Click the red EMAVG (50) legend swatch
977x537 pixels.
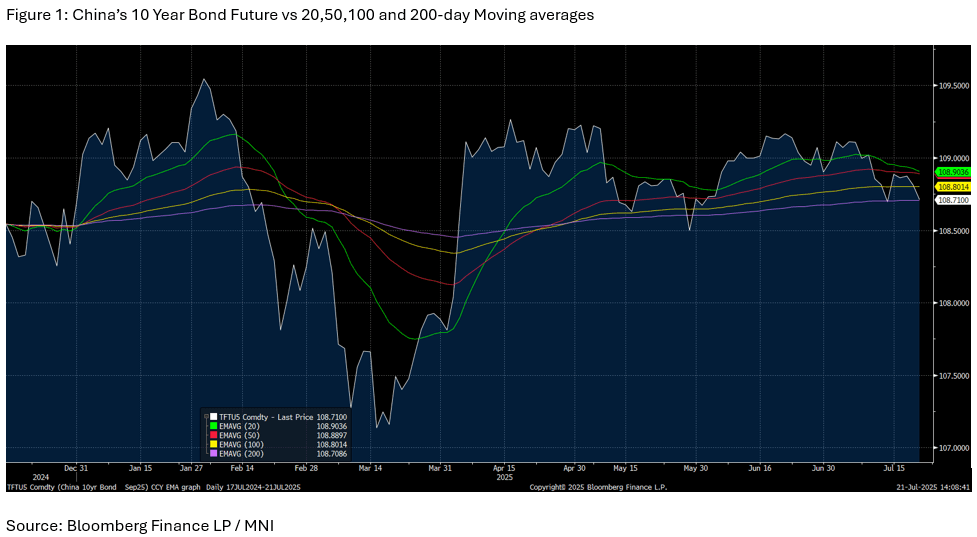coord(212,435)
